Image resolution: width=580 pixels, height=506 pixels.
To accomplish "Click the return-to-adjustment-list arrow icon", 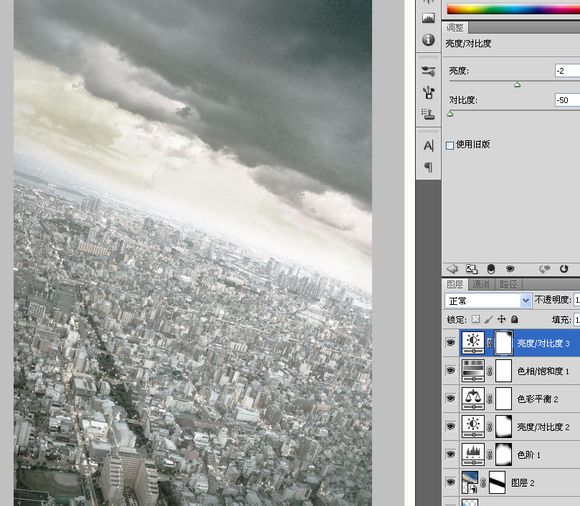I will pos(452,269).
